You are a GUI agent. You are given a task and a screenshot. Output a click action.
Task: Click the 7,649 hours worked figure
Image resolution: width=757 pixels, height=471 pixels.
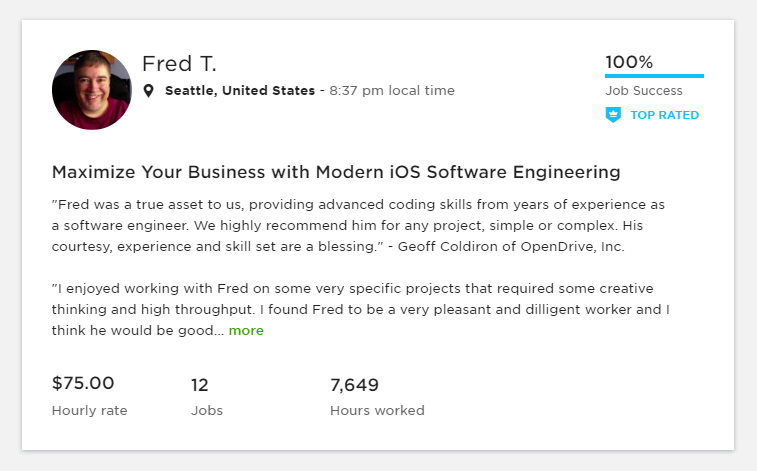coord(354,384)
